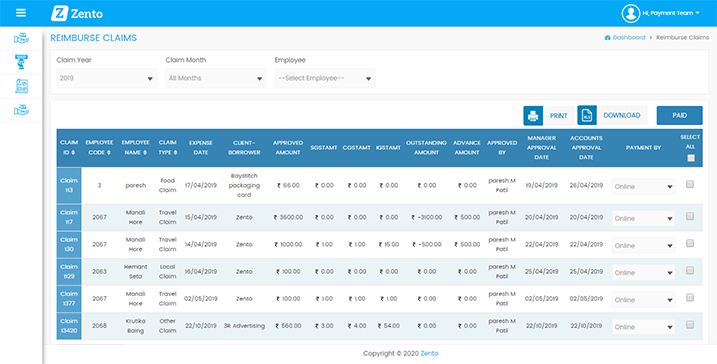The width and height of the screenshot is (717, 364).
Task: Open Payment By dropdown for Claim 130
Action: click(x=643, y=245)
